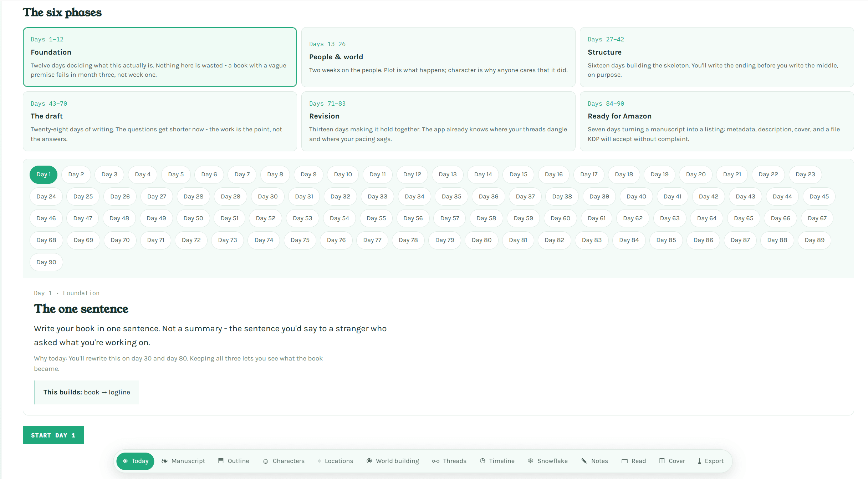Select the Day 84 pill

629,240
